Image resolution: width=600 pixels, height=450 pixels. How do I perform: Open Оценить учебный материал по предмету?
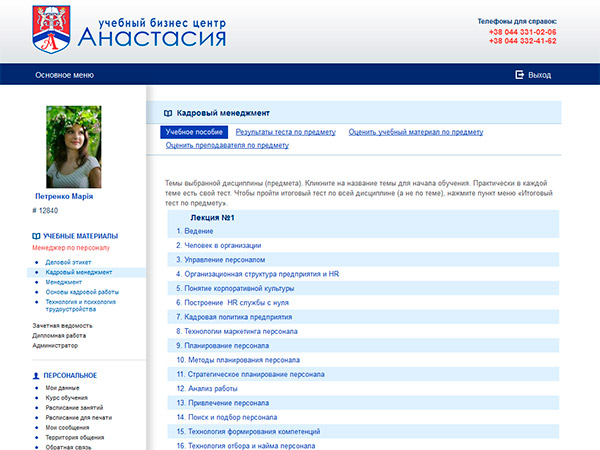(x=415, y=132)
